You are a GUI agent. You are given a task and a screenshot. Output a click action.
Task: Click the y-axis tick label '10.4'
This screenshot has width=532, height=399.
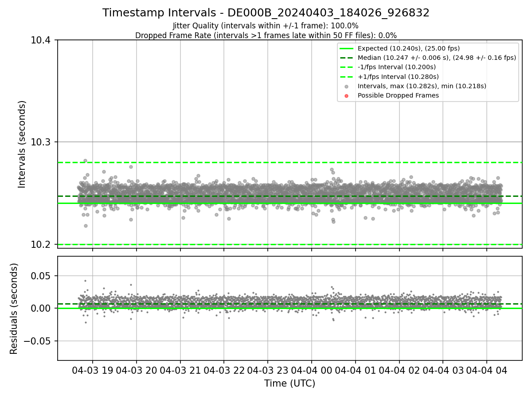[41, 40]
